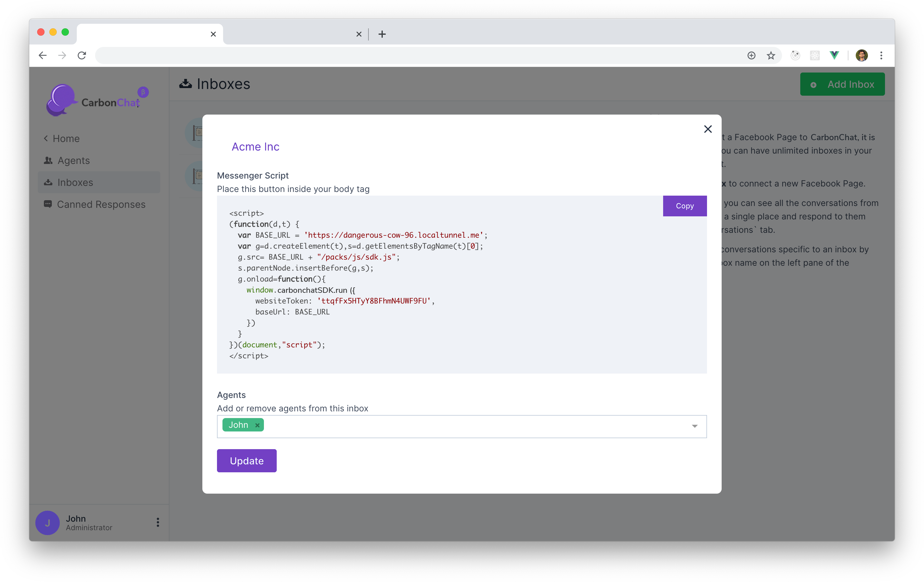Reload the browser page

[82, 56]
